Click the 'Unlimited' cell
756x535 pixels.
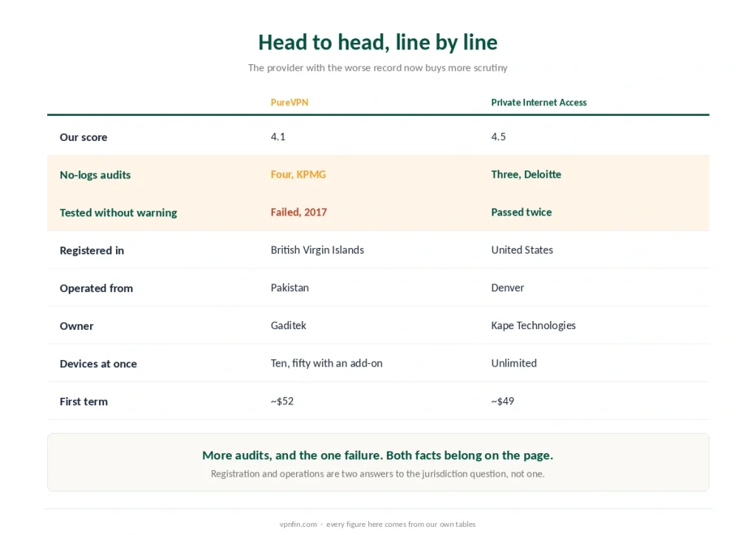tap(514, 363)
